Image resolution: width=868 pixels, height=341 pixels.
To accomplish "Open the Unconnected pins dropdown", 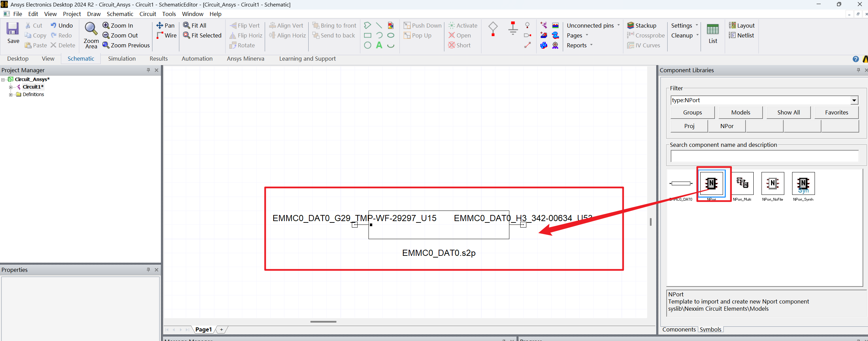I will (x=593, y=26).
